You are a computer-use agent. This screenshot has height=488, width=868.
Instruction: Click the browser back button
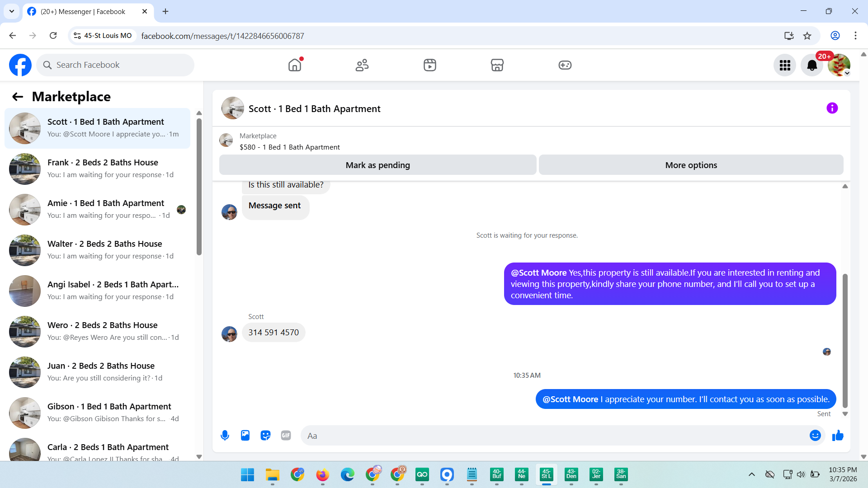click(x=13, y=36)
